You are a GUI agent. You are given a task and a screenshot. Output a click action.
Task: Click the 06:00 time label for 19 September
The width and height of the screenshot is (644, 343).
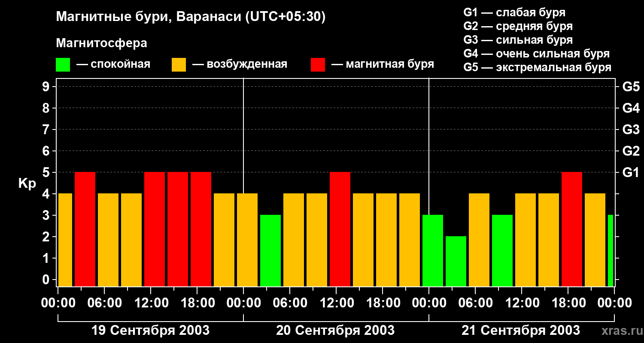(104, 303)
